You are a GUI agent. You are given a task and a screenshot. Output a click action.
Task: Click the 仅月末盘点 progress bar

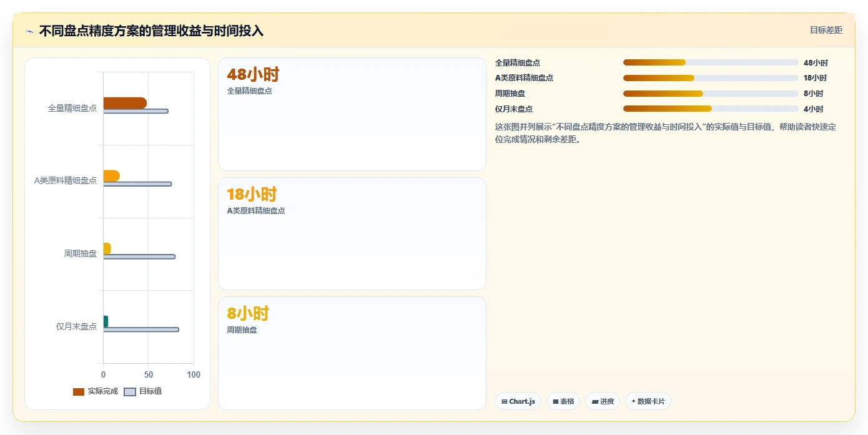[x=711, y=109]
